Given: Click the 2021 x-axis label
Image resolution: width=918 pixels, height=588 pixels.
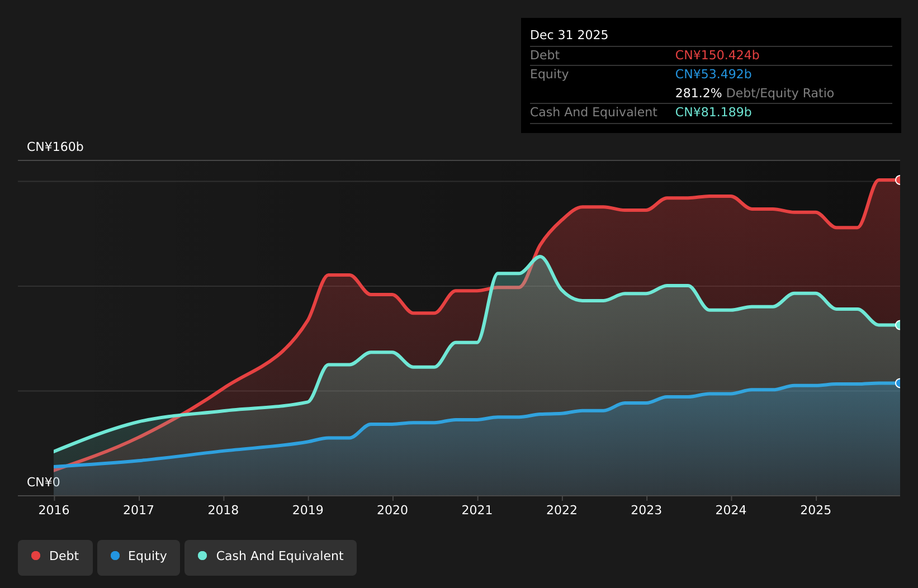Looking at the screenshot, I should (x=477, y=510).
